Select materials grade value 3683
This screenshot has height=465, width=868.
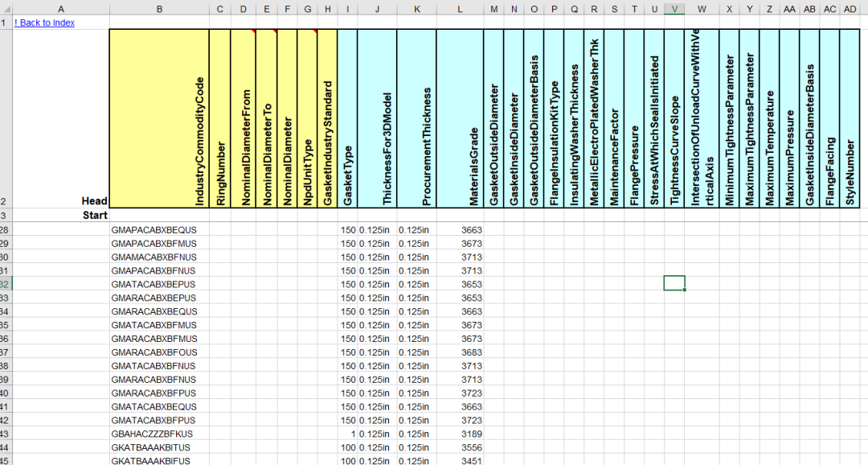tap(460, 352)
